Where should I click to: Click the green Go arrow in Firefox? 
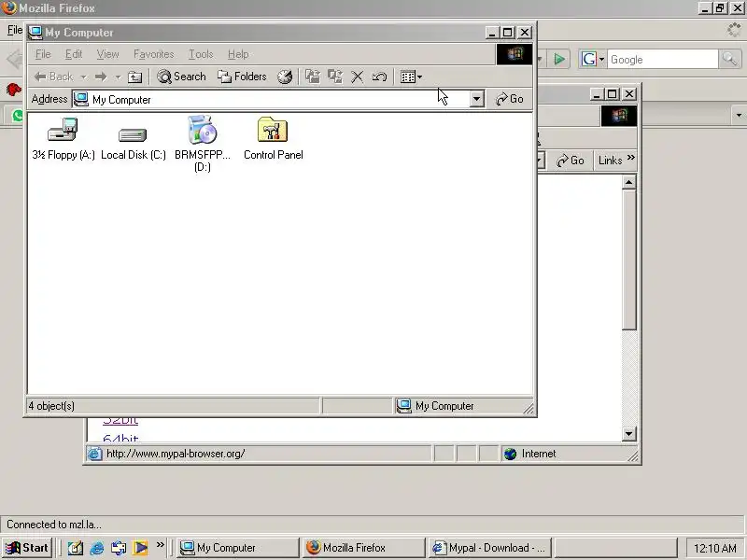click(559, 60)
